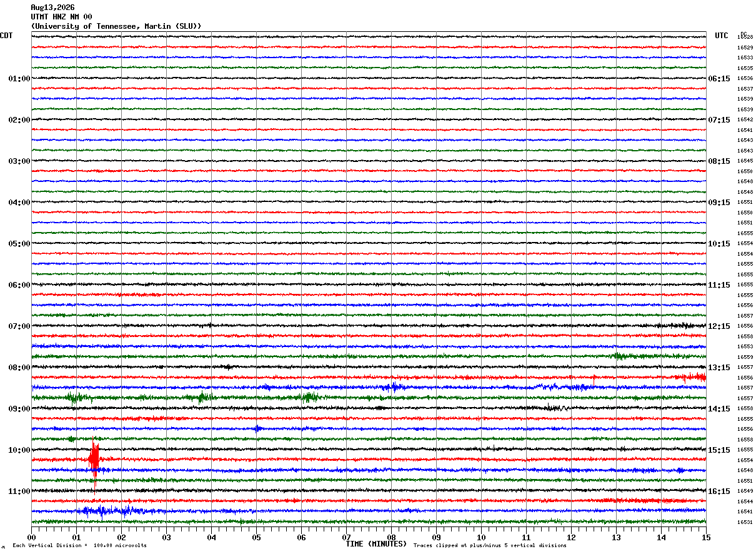Viewport: 756px width, 554px height.
Task: Click the UTMT HNZ NM 00 station label
Action: [61, 17]
